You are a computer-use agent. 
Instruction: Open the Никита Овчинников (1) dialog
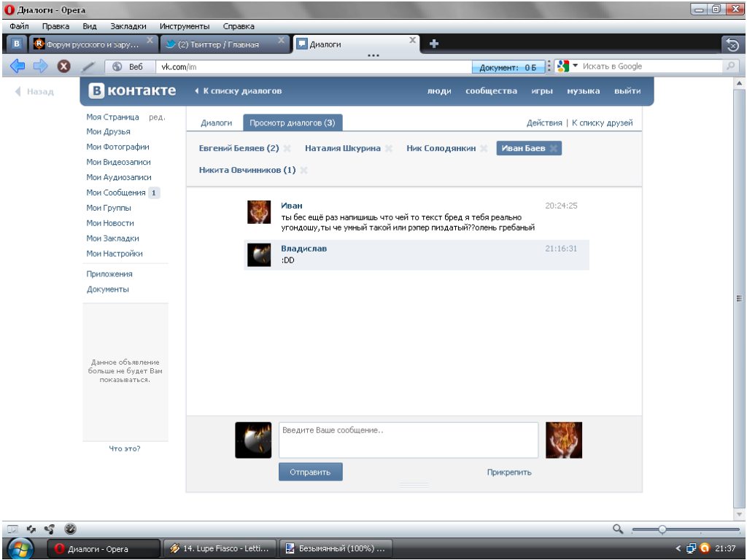(x=247, y=170)
